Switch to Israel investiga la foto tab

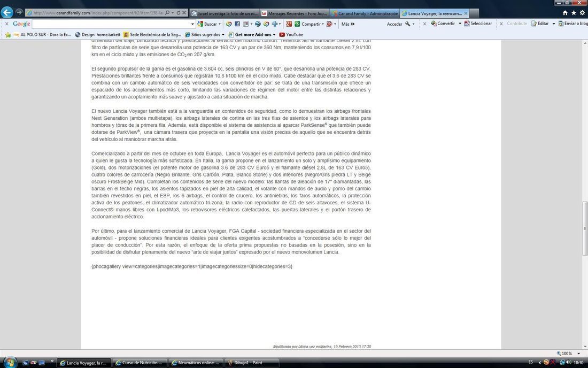[225, 13]
